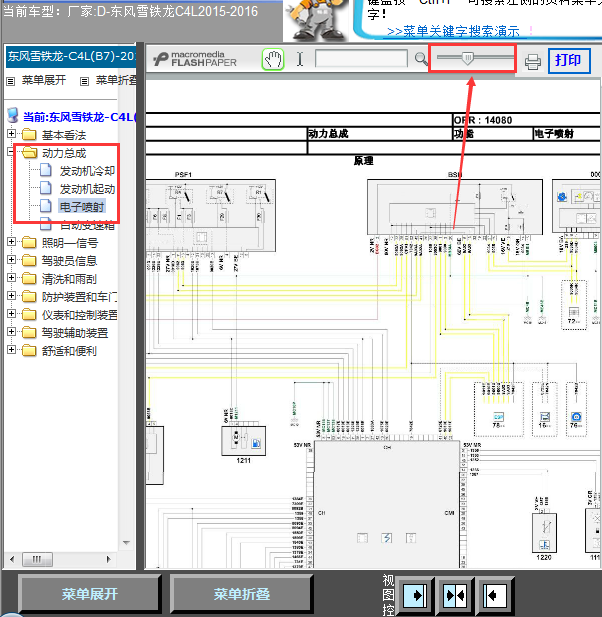Open the 发动机起动 document
602x617 pixels.
87,189
